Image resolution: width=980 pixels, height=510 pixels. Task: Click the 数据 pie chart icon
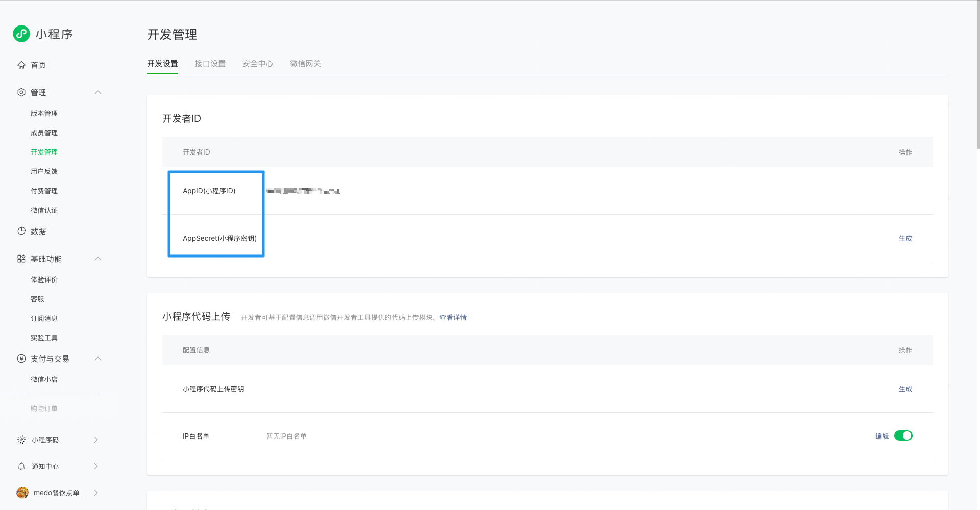click(21, 231)
